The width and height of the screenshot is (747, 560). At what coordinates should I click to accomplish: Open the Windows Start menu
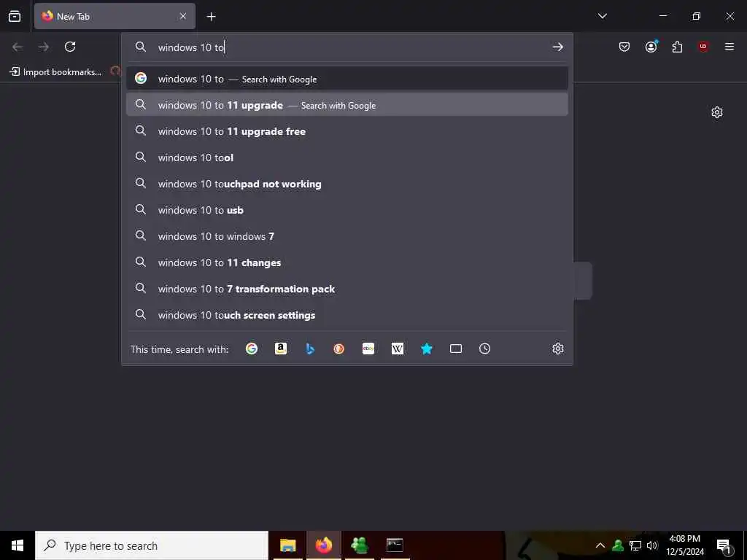coord(18,545)
